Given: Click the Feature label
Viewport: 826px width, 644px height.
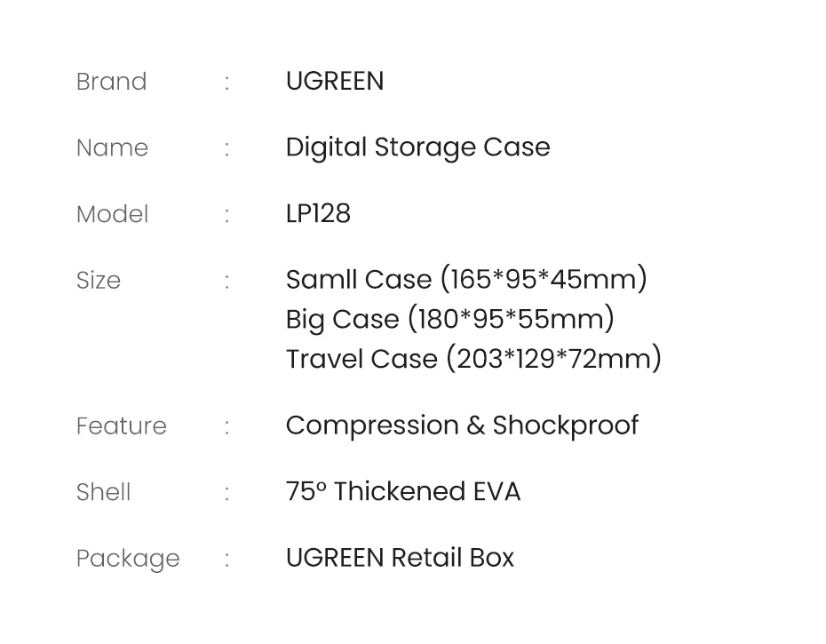Looking at the screenshot, I should click(x=122, y=426).
